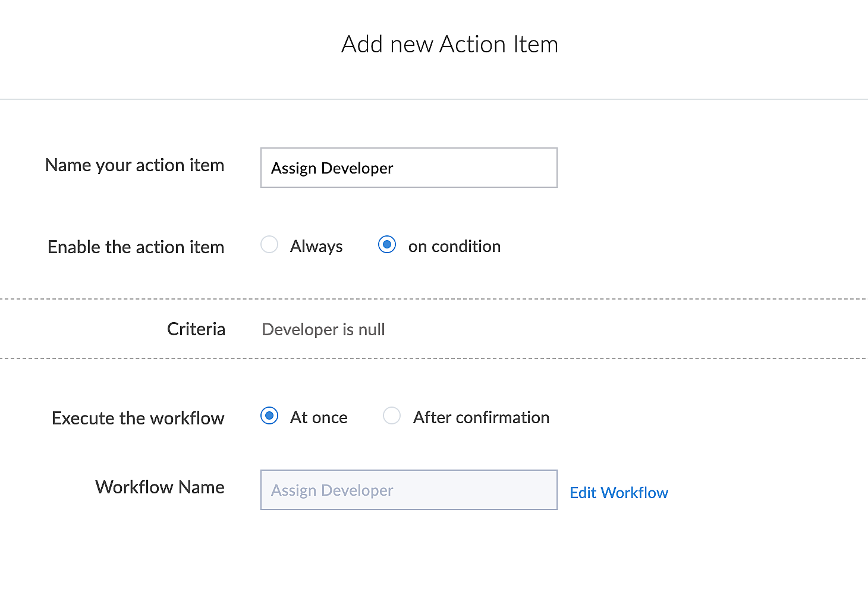Click the "Always" option label text
This screenshot has height=592, width=868.
point(316,246)
